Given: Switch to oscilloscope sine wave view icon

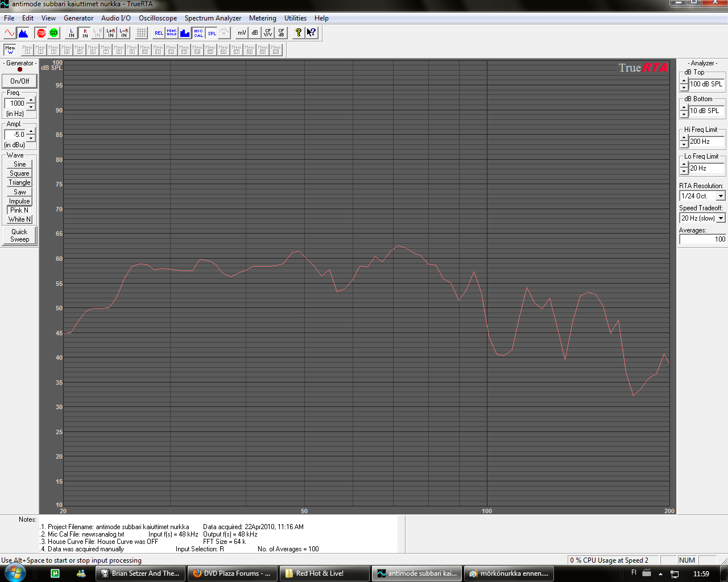Looking at the screenshot, I should [x=10, y=33].
